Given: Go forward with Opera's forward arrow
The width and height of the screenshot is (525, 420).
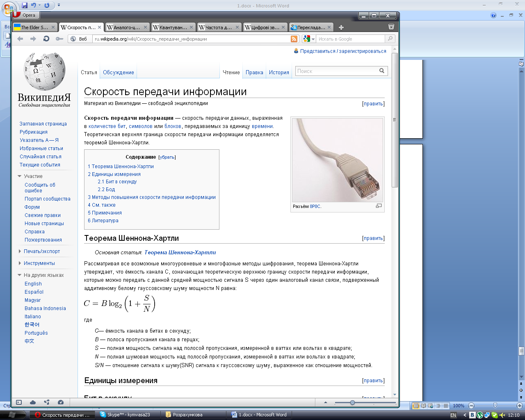Looking at the screenshot, I should [x=33, y=39].
